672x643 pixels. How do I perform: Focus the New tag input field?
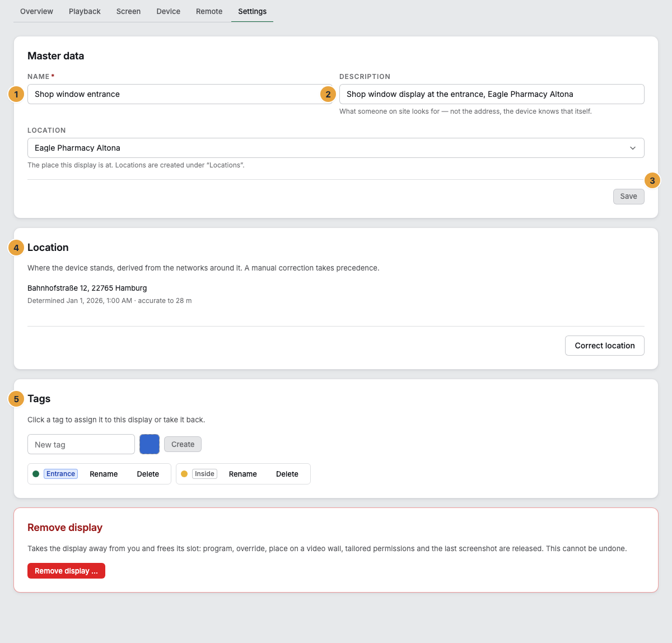pos(81,444)
